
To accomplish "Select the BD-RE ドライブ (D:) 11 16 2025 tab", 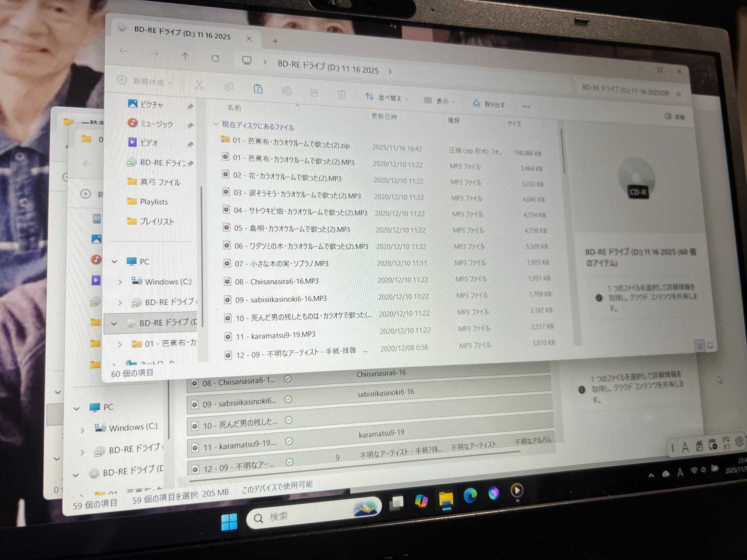I will pyautogui.click(x=182, y=34).
